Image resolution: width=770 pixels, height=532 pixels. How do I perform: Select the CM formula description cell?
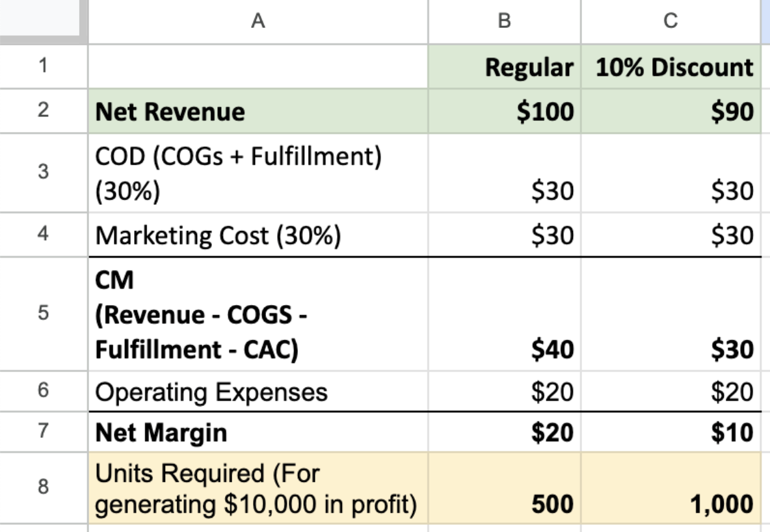point(258,313)
